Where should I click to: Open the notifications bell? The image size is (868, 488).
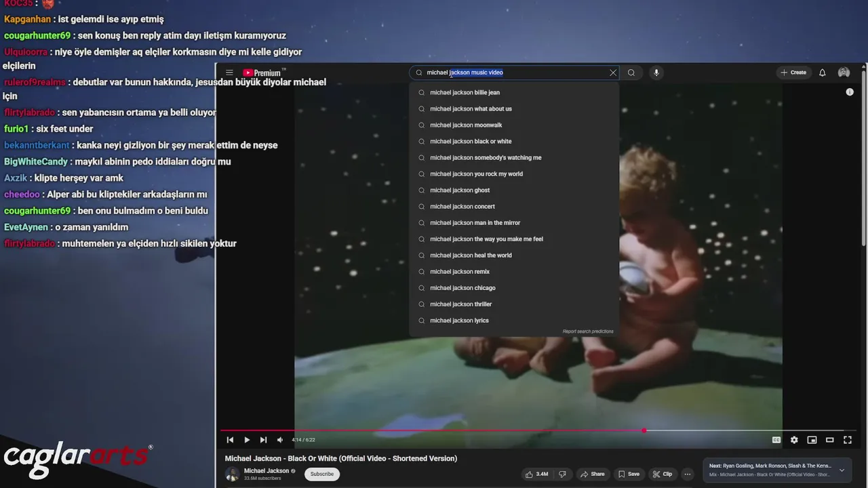click(x=823, y=73)
